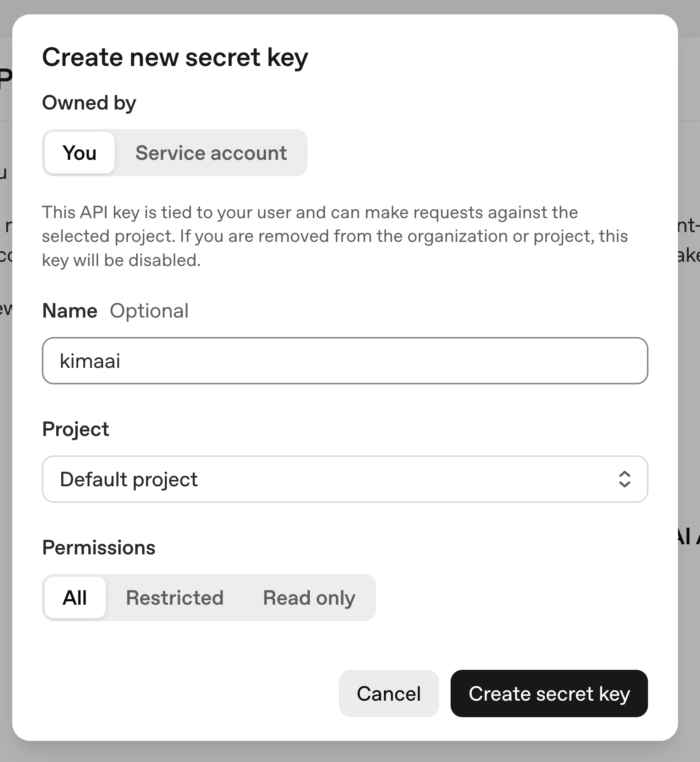
Task: Click the API key description paragraph
Action: pyautogui.click(x=334, y=236)
